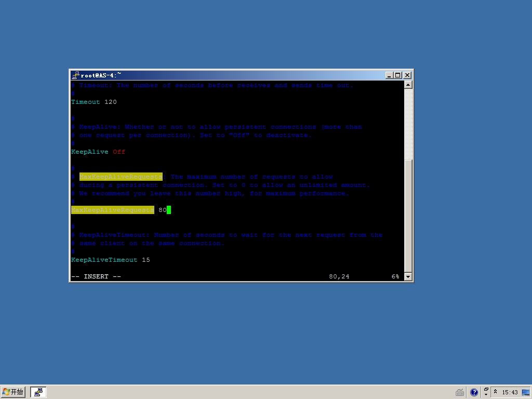Click the value '80' next to cursor

(x=163, y=210)
